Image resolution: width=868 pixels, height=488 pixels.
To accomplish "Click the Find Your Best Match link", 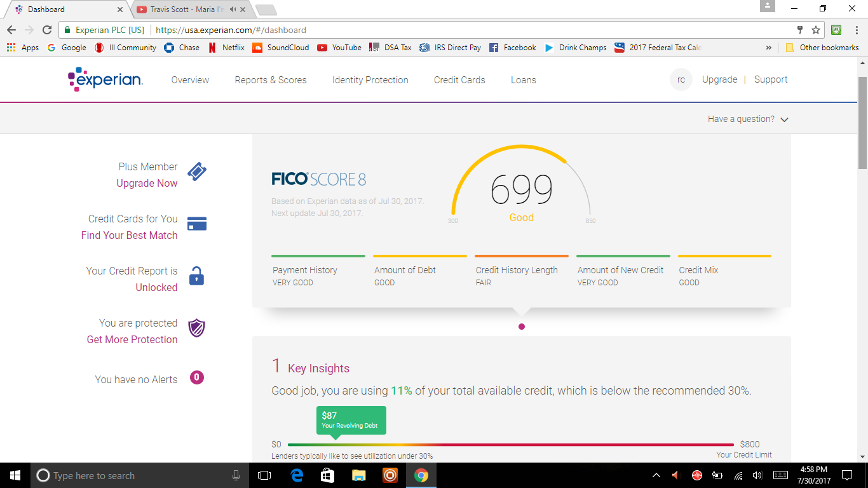I will [130, 235].
